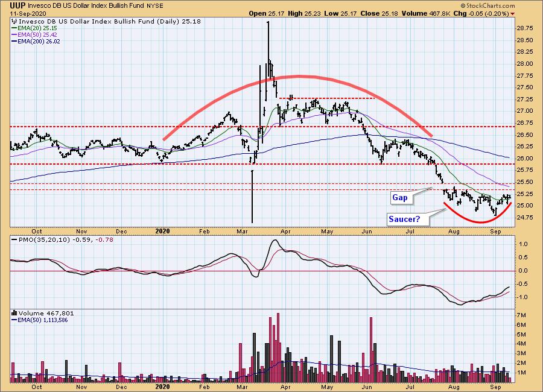The image size is (543, 392).
Task: Click the 26.00 price axis label
Action: click(524, 158)
